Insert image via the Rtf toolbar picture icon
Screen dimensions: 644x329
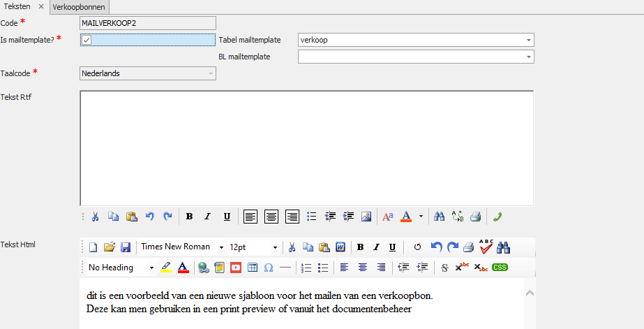[366, 217]
